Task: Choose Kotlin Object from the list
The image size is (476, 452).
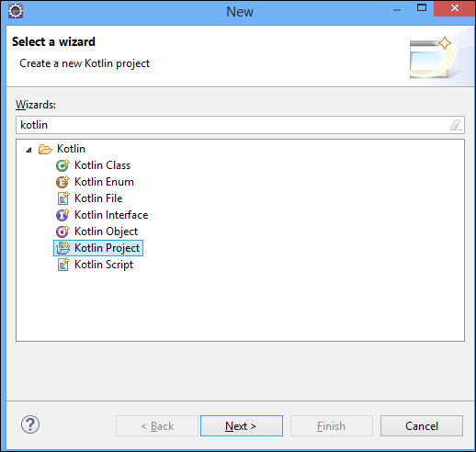Action: [x=106, y=232]
